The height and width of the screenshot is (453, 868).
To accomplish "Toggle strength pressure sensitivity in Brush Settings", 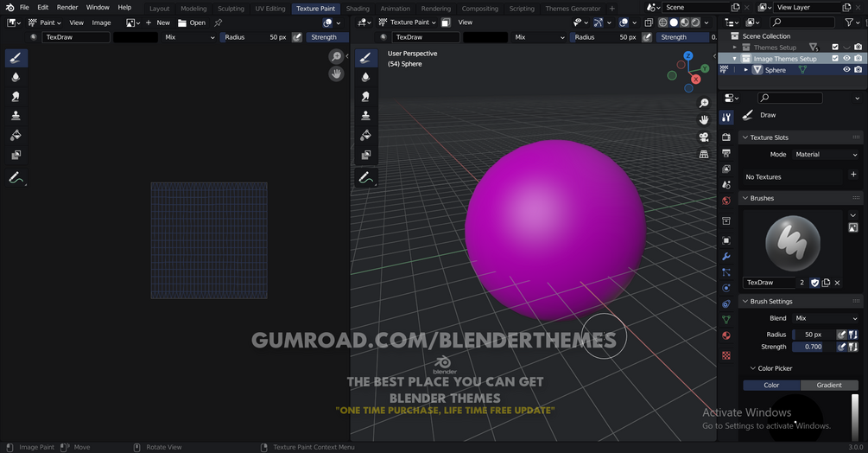I will [x=841, y=347].
